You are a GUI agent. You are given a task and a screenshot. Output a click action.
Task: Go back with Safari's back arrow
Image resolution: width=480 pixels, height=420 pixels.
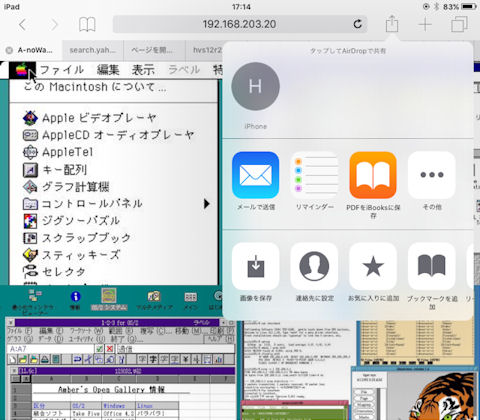(22, 25)
